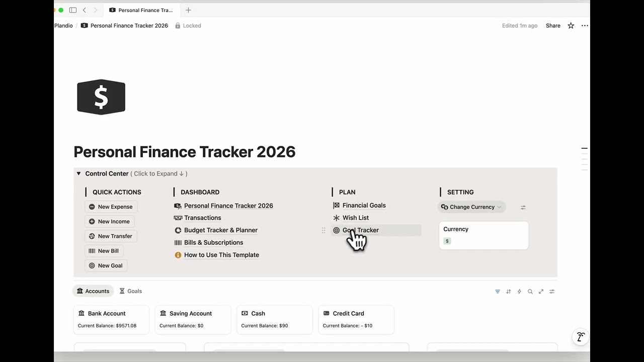Open the floating assistant icon
This screenshot has height=362, width=644.
[x=581, y=337]
